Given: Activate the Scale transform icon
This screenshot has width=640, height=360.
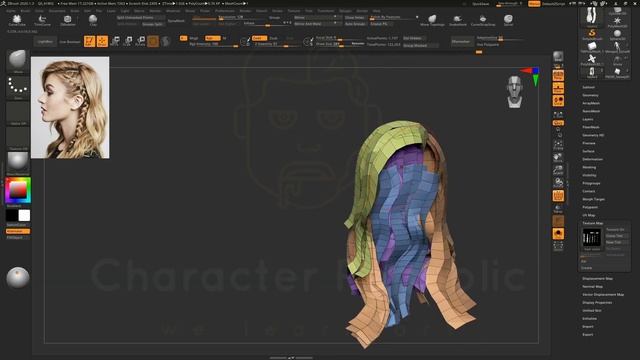Looking at the screenshot, I should (128, 41).
